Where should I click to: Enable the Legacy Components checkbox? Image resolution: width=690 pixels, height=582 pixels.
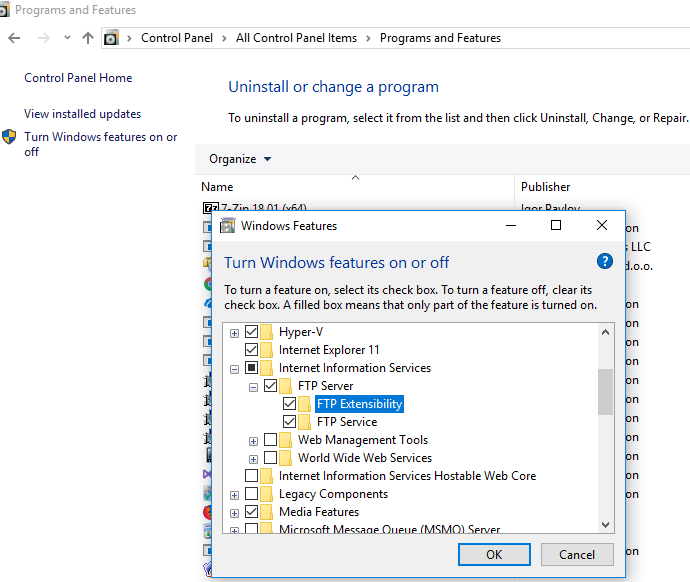[251, 494]
